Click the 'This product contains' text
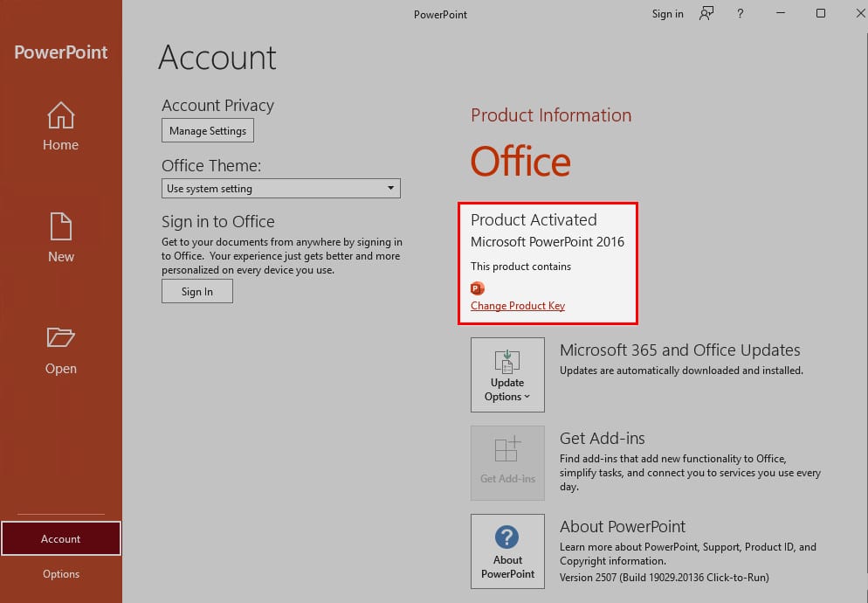The width and height of the screenshot is (868, 603). [x=521, y=267]
